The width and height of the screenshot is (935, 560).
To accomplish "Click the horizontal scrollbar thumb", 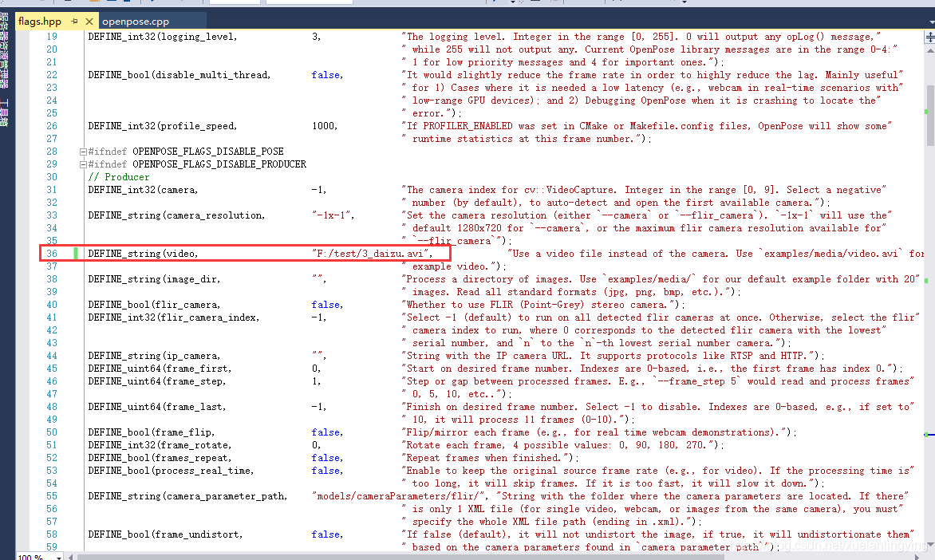I will click(x=400, y=557).
